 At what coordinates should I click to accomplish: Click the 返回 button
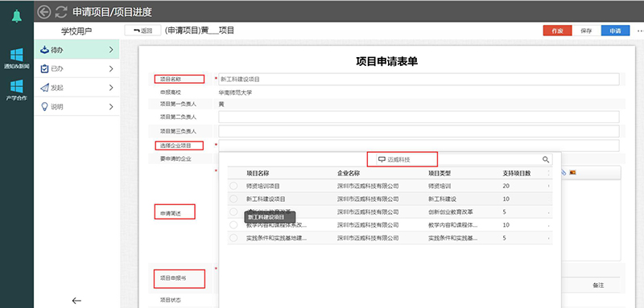(142, 31)
